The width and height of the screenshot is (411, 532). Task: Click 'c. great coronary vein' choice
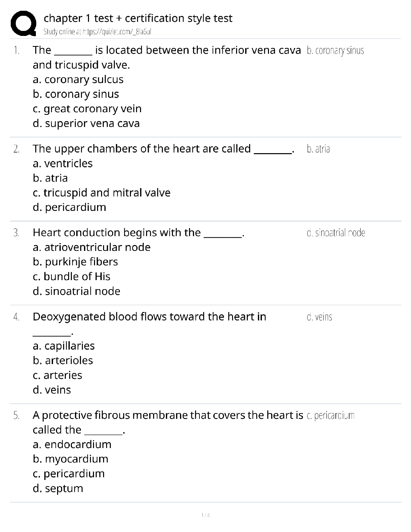coord(87,109)
